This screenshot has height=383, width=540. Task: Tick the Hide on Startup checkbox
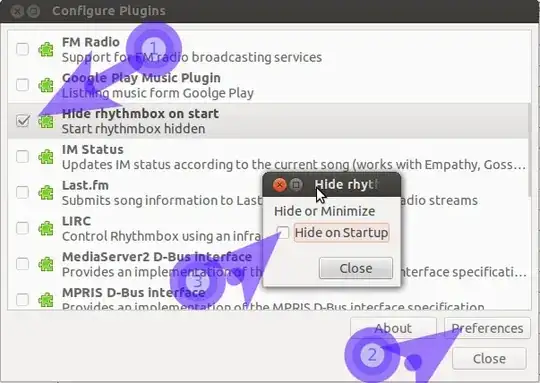tap(283, 232)
